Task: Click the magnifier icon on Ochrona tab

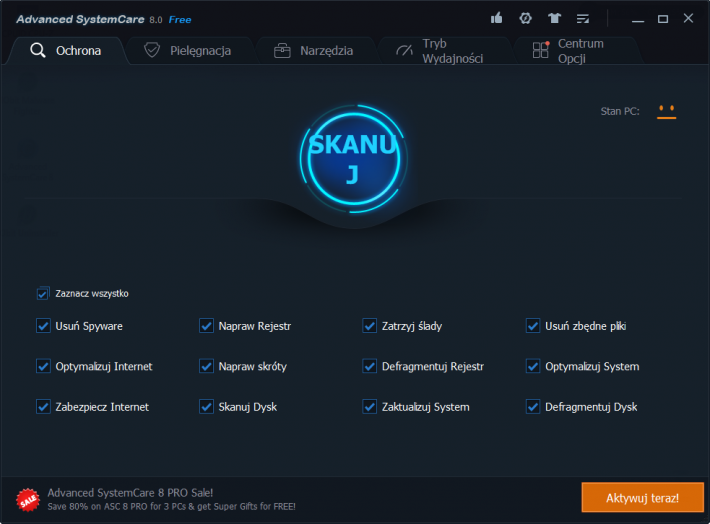Action: (x=38, y=50)
